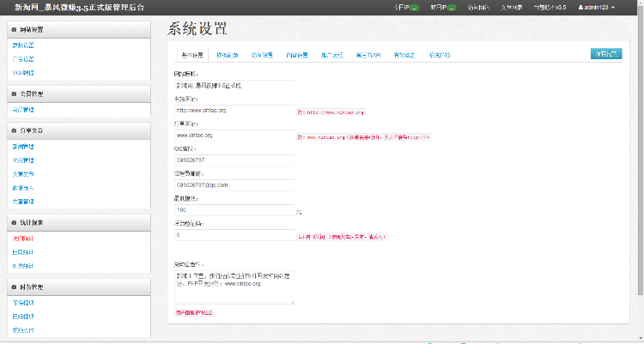This screenshot has height=344, width=644.
Task: Open 会员管理 link under the member section
Action: (23, 110)
